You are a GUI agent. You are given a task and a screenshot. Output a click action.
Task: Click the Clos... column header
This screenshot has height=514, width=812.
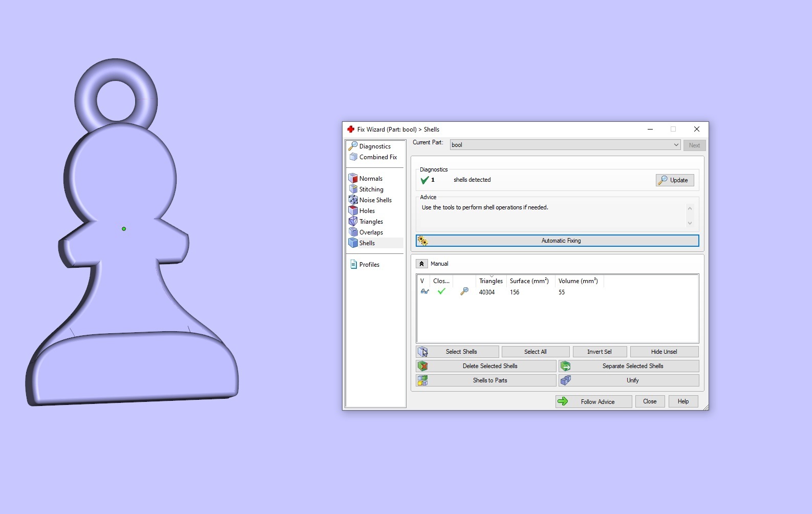441,281
